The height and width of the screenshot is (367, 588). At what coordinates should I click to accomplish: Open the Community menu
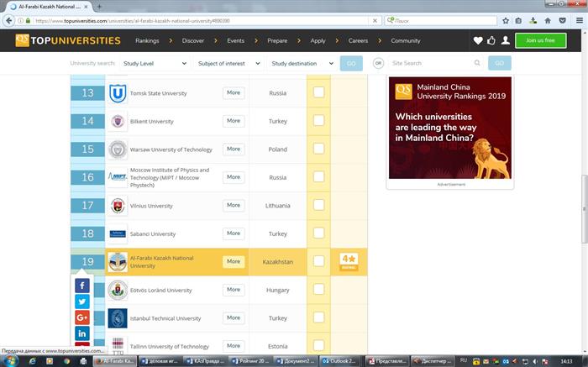tap(406, 40)
